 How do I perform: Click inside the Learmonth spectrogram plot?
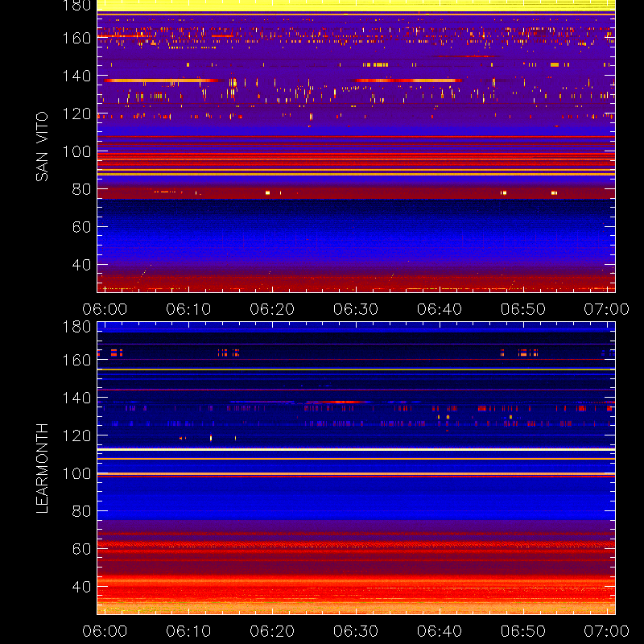coord(356,469)
